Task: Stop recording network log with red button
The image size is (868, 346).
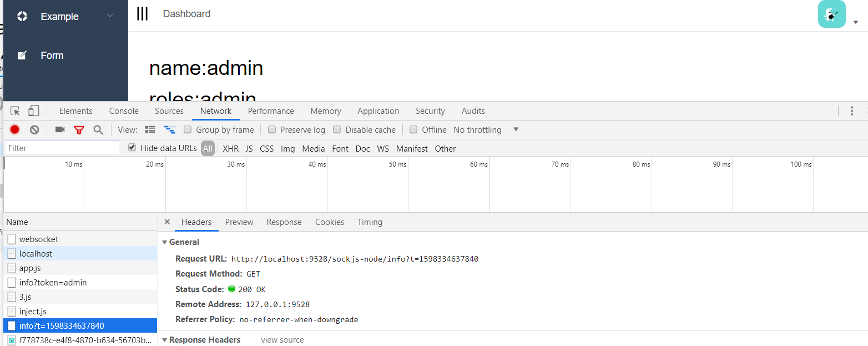Action: [x=15, y=129]
